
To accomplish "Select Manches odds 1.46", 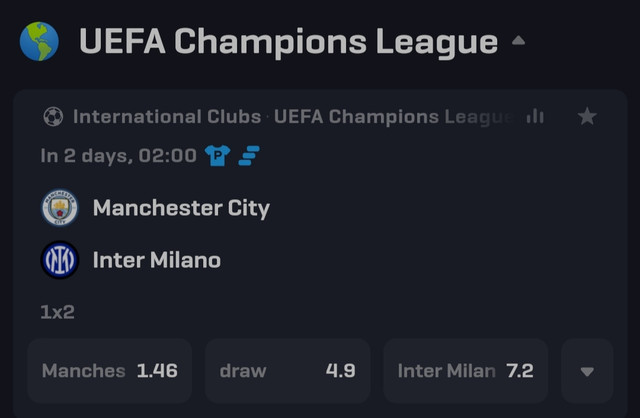I will [x=110, y=371].
